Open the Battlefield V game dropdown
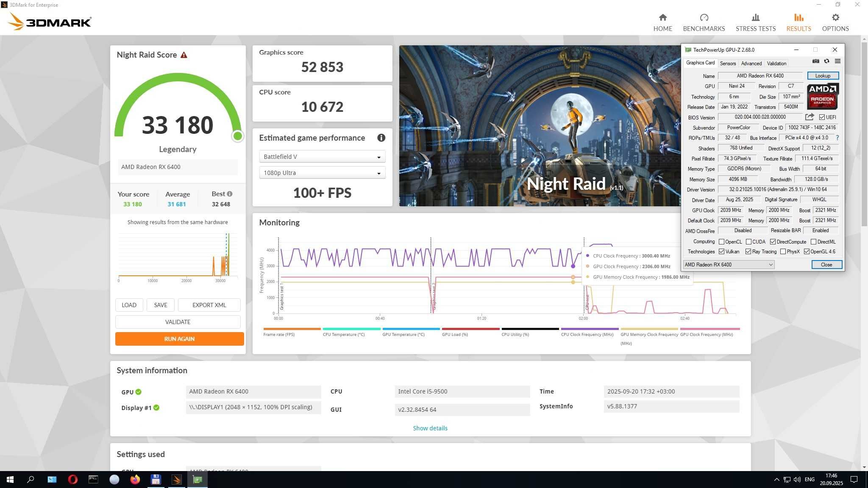 [x=322, y=157]
